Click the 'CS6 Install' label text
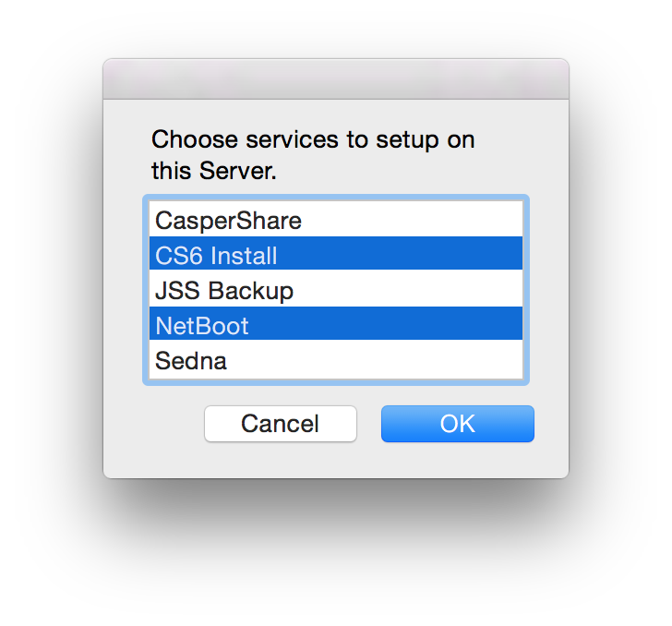The image size is (672, 626). click(216, 256)
